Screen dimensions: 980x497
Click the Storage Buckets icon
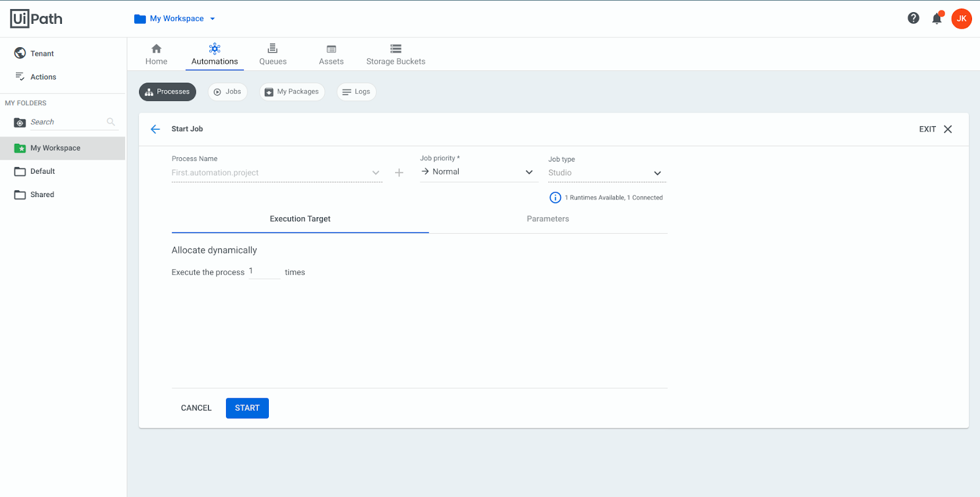pyautogui.click(x=396, y=48)
